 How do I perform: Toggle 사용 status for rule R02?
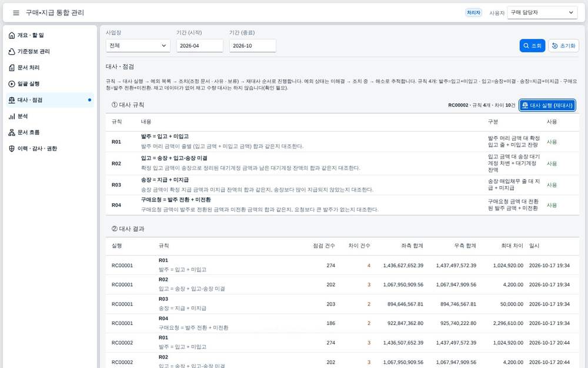point(552,164)
